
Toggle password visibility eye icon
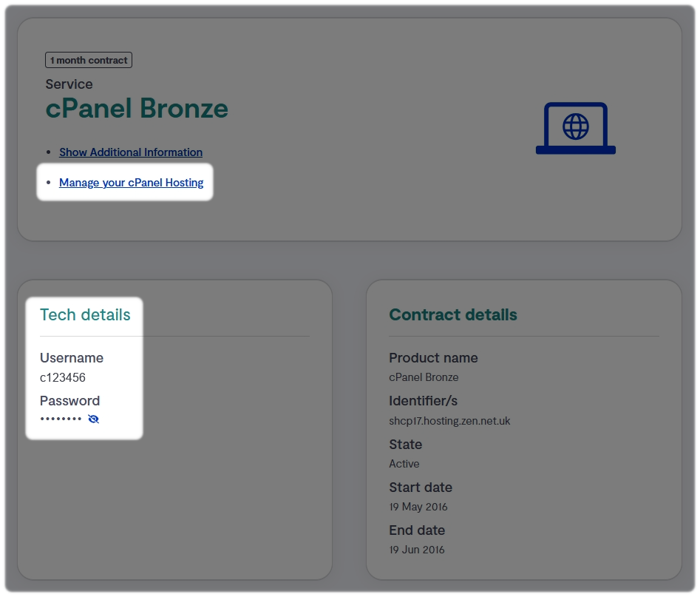coord(94,419)
